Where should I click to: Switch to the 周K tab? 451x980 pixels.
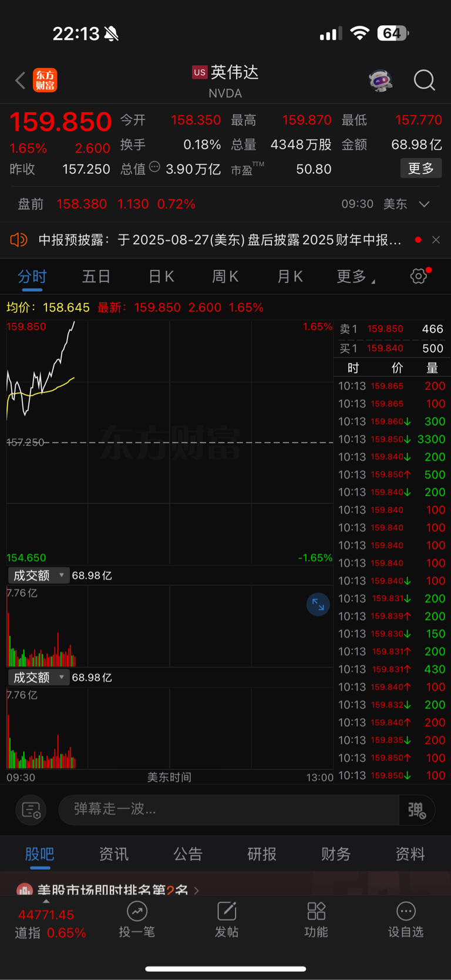point(225,277)
